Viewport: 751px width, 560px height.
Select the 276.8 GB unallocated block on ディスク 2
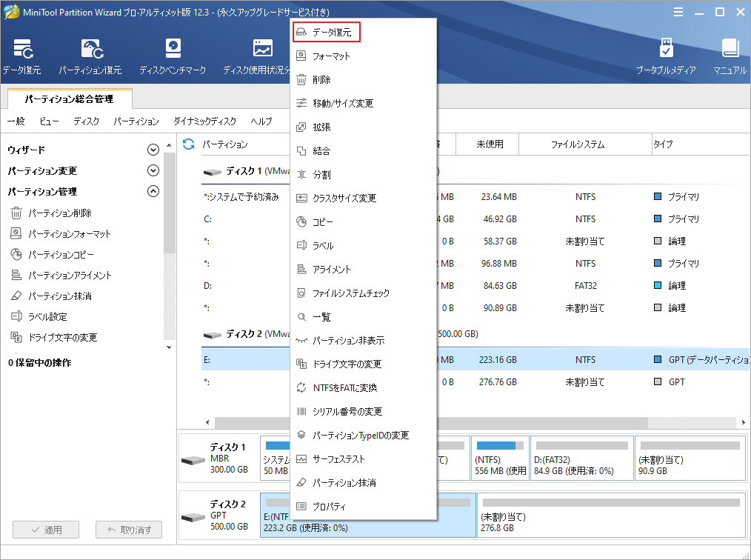[x=612, y=516]
